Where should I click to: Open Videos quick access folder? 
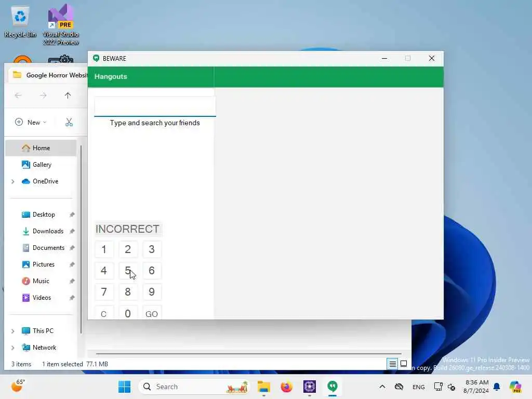coord(41,298)
